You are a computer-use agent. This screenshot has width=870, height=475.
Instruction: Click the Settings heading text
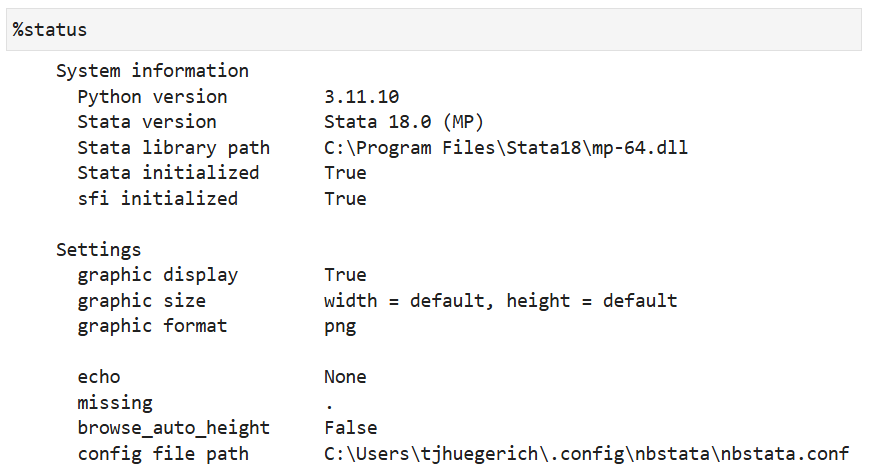point(99,250)
